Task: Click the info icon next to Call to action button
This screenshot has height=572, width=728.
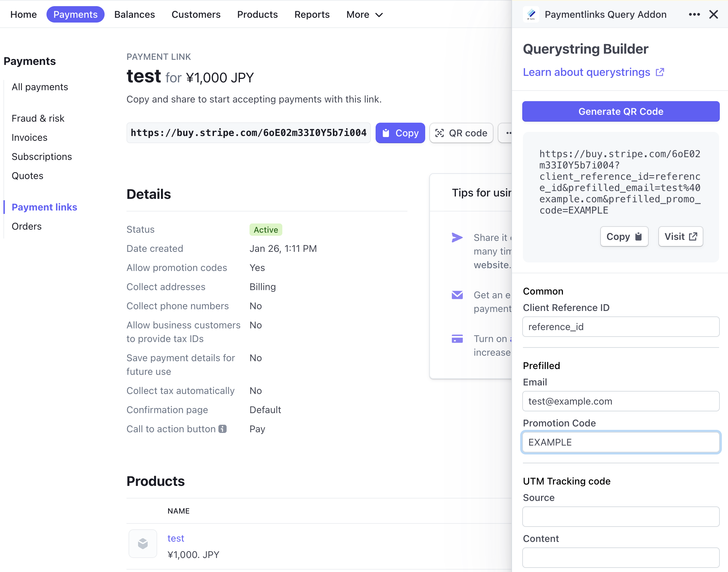Action: 223,428
